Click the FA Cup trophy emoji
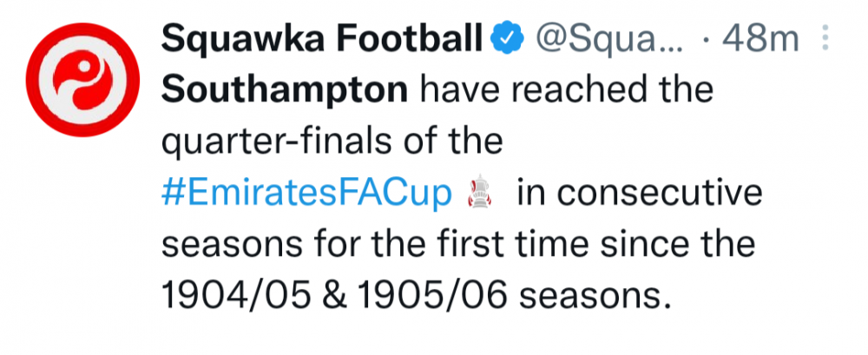The height and width of the screenshot is (355, 868). [x=480, y=193]
